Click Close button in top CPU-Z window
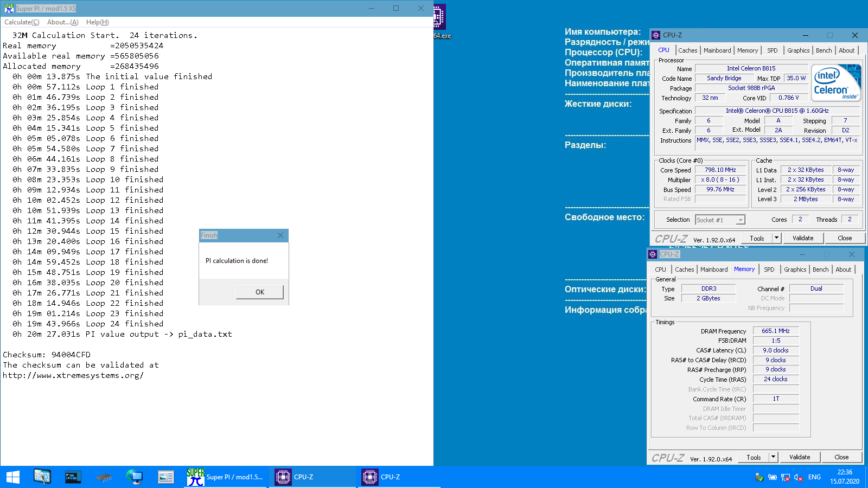 845,238
